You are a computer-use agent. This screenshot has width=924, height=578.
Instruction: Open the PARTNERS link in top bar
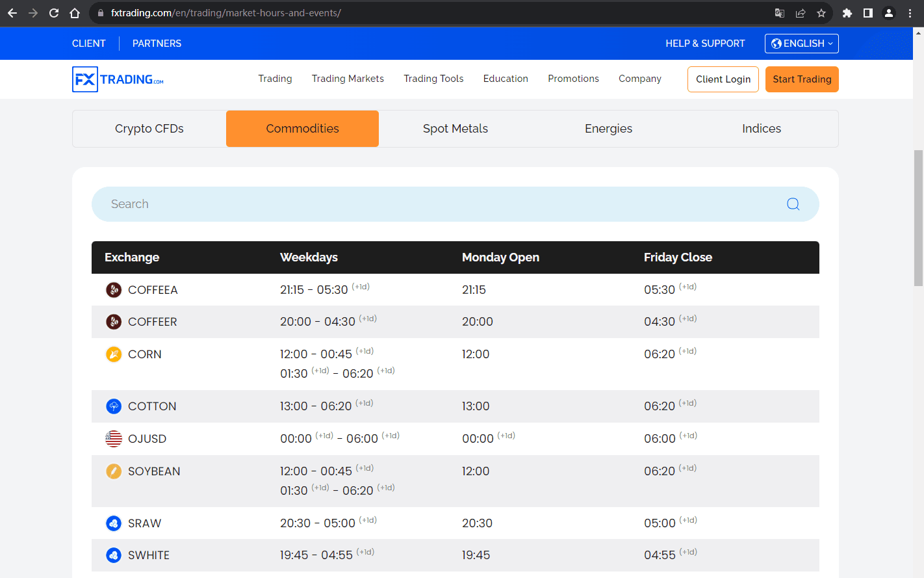157,44
